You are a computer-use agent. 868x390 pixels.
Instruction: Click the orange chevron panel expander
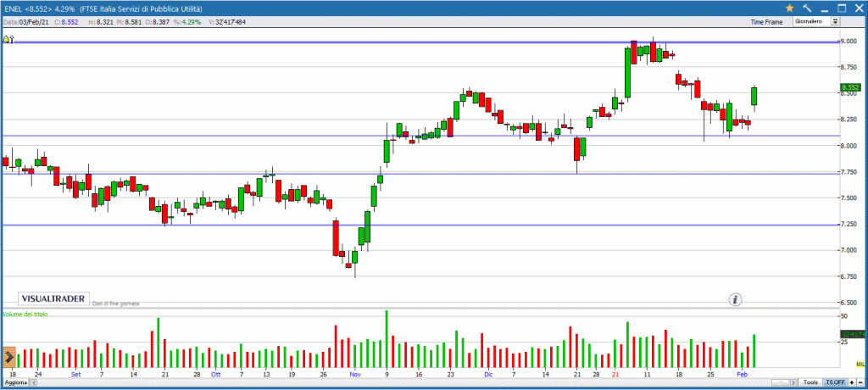[x=8, y=357]
